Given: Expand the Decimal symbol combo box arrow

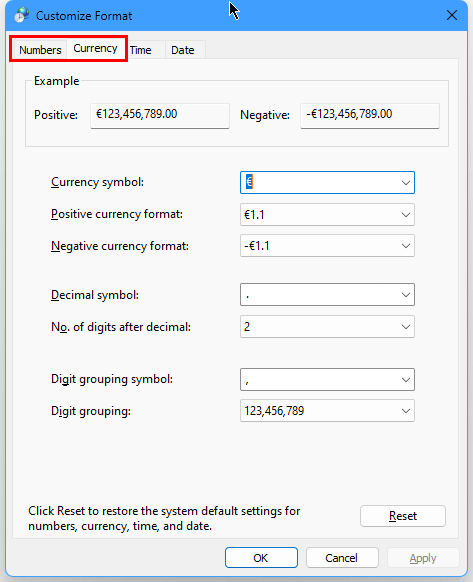Looking at the screenshot, I should tap(405, 295).
